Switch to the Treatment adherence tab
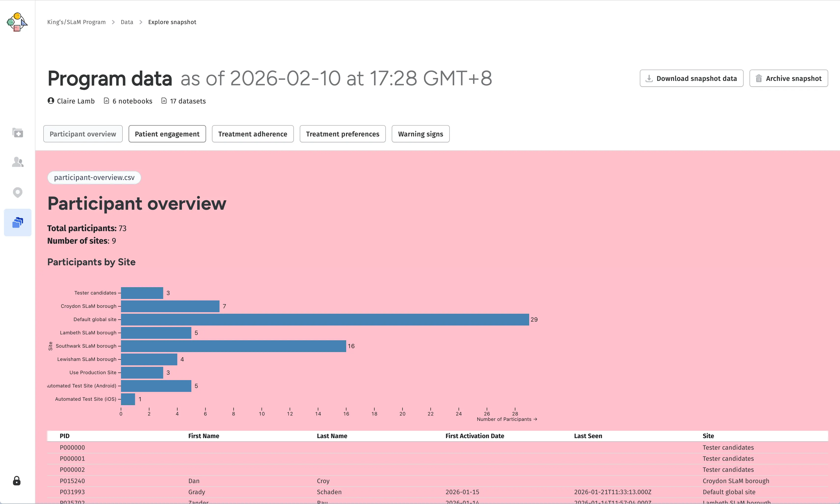The image size is (840, 504). point(252,134)
